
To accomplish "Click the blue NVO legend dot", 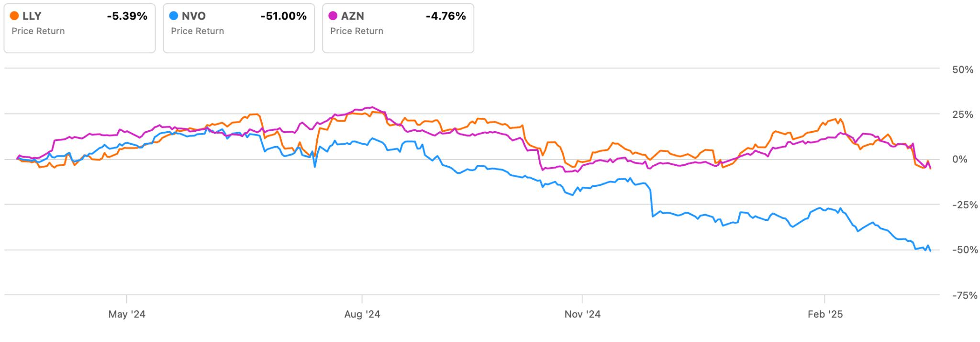I will pyautogui.click(x=174, y=16).
